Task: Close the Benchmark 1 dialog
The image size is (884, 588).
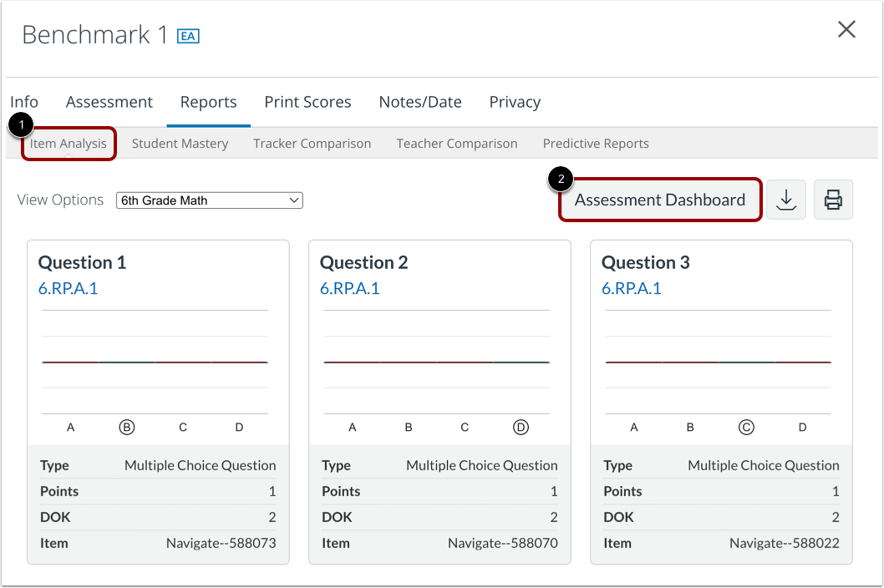Action: click(x=846, y=30)
